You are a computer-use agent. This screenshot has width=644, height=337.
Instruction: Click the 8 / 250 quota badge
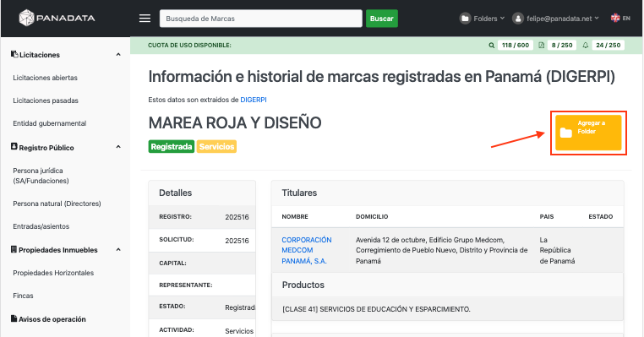point(562,45)
